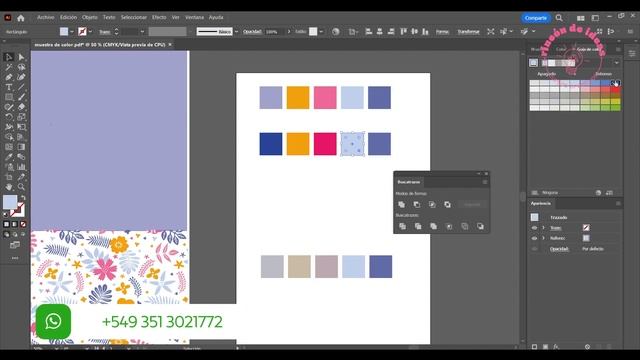
Task: Click the Trazo label in control bar
Action: pyautogui.click(x=105, y=31)
